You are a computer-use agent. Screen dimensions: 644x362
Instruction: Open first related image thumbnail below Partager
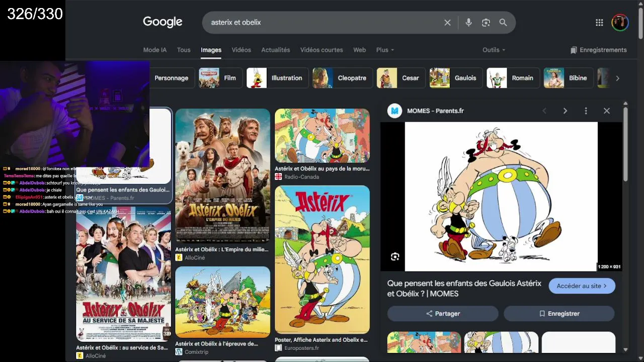[424, 342]
